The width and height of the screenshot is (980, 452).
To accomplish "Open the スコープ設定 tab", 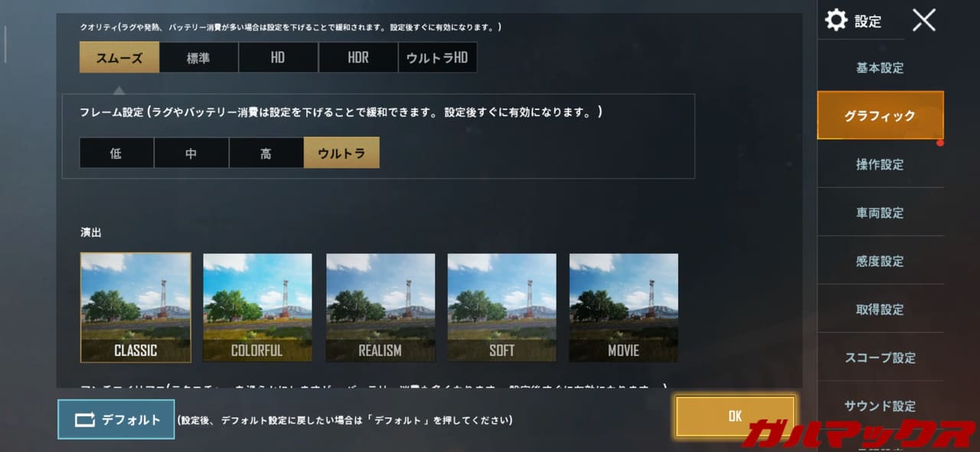I will point(880,357).
